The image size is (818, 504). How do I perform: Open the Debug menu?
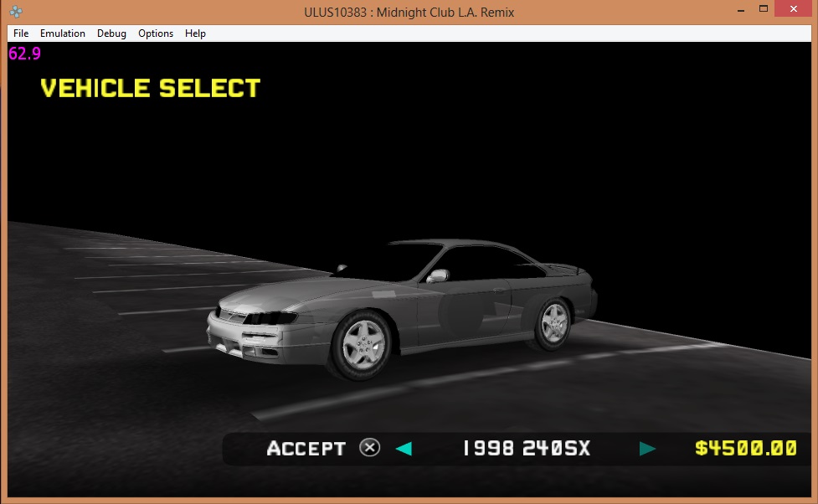pos(111,33)
